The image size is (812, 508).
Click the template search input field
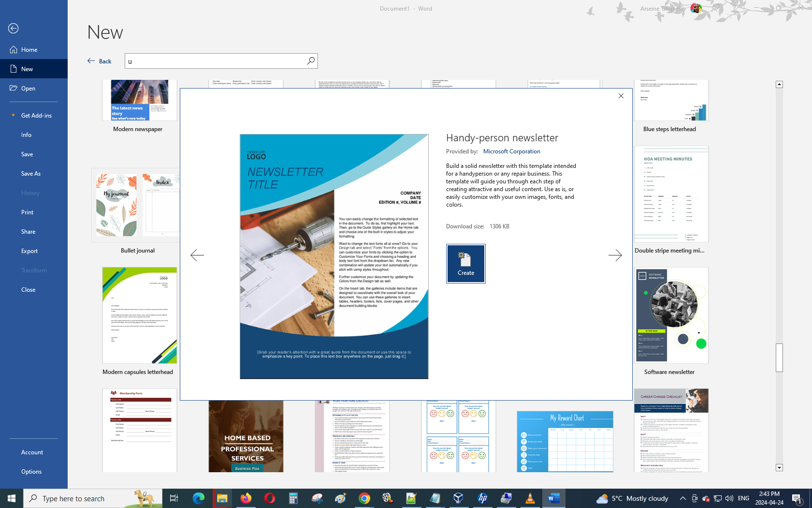215,61
